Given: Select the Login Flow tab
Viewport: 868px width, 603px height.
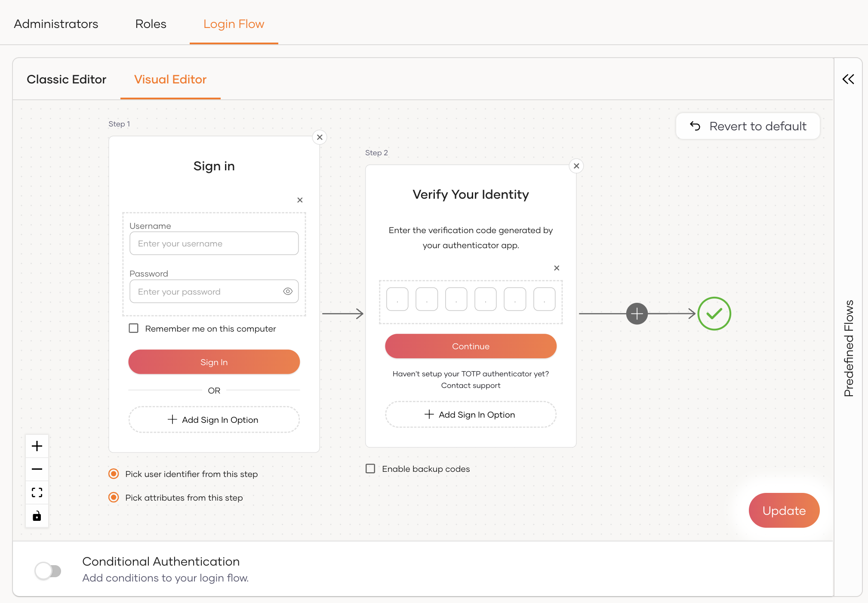Looking at the screenshot, I should [x=234, y=24].
